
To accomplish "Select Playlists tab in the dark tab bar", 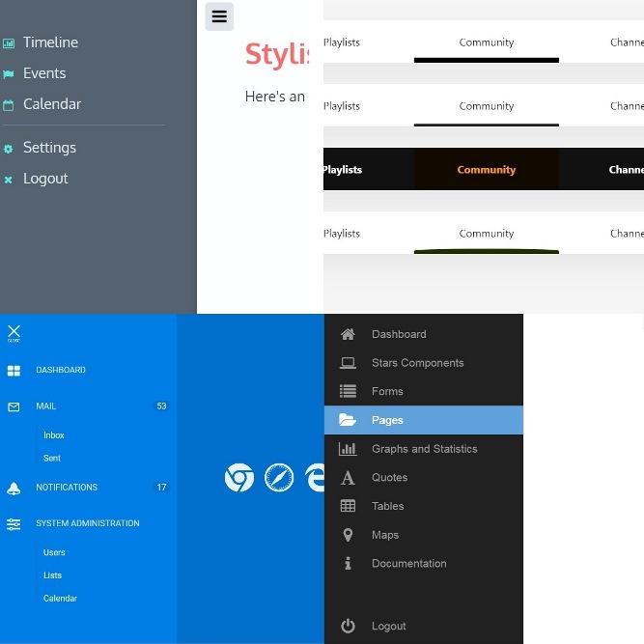I will (x=342, y=170).
